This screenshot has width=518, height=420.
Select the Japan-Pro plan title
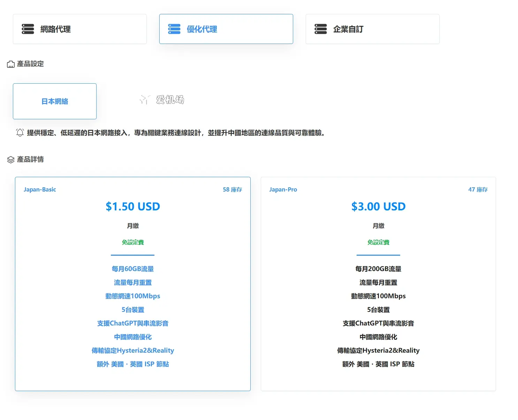click(x=283, y=189)
